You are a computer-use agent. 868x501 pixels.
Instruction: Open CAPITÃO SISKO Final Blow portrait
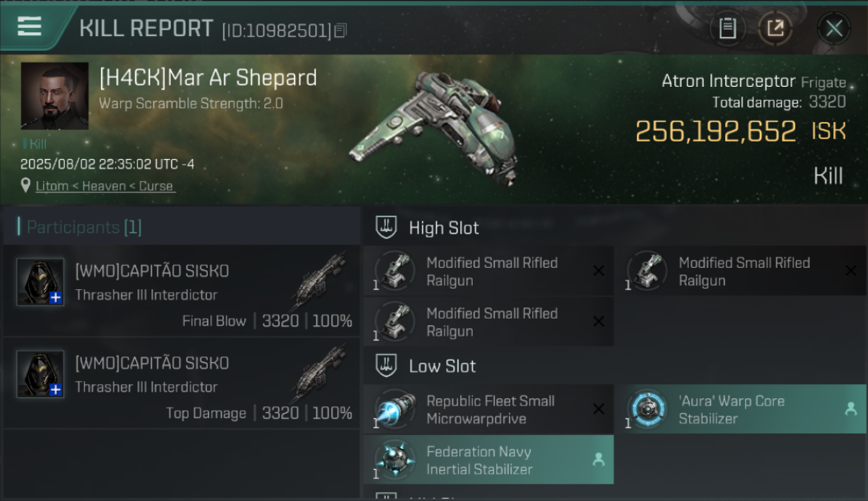[x=40, y=282]
